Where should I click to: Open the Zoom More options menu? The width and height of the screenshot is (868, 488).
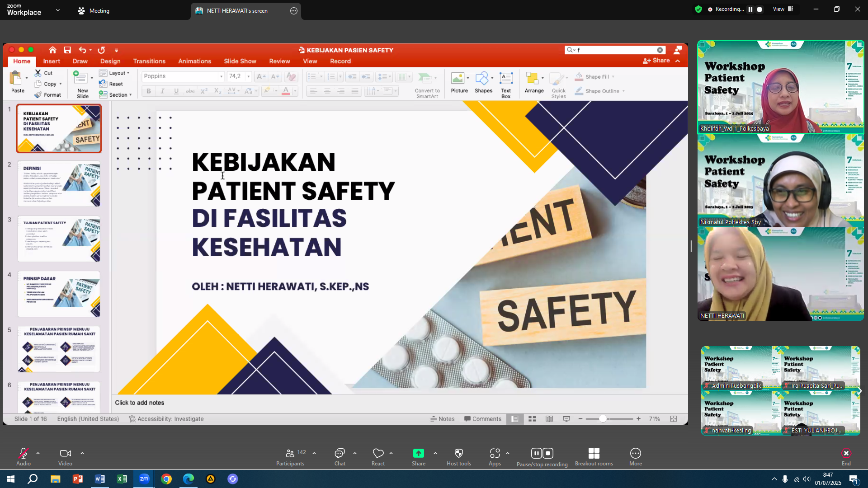pyautogui.click(x=636, y=457)
